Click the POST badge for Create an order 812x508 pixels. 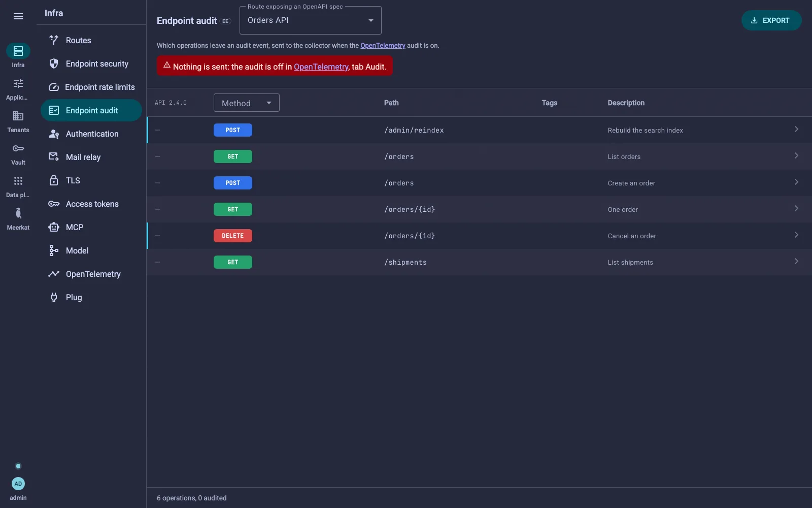coord(233,183)
